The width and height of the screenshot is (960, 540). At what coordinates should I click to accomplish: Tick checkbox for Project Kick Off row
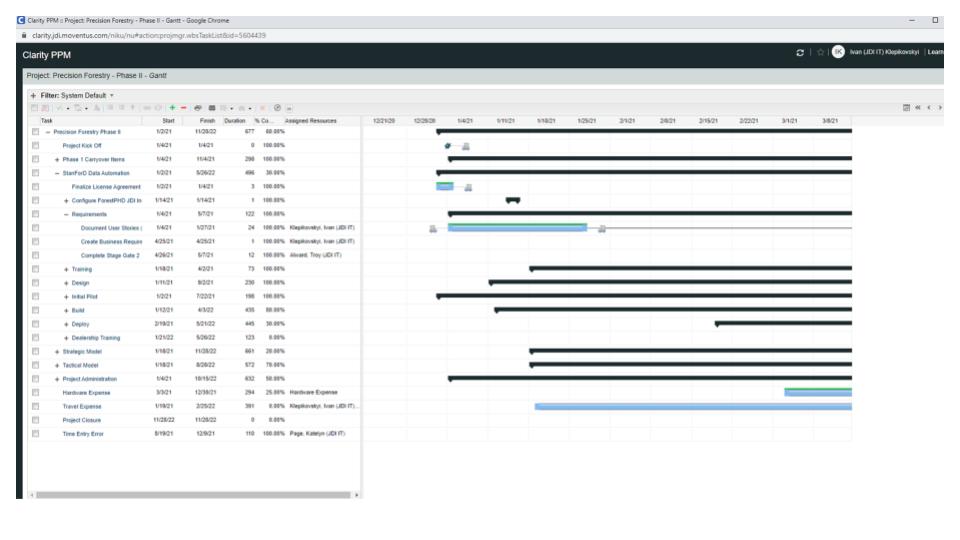(x=36, y=146)
